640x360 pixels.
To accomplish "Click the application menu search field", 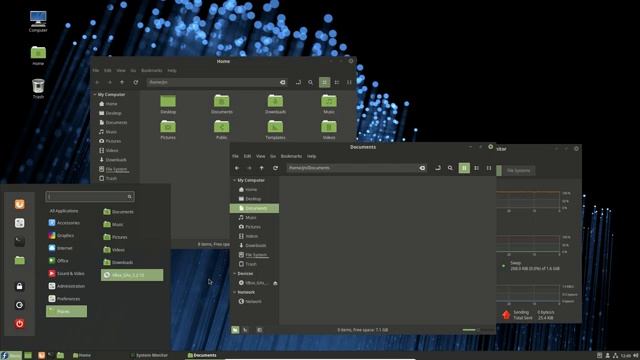I will point(90,197).
